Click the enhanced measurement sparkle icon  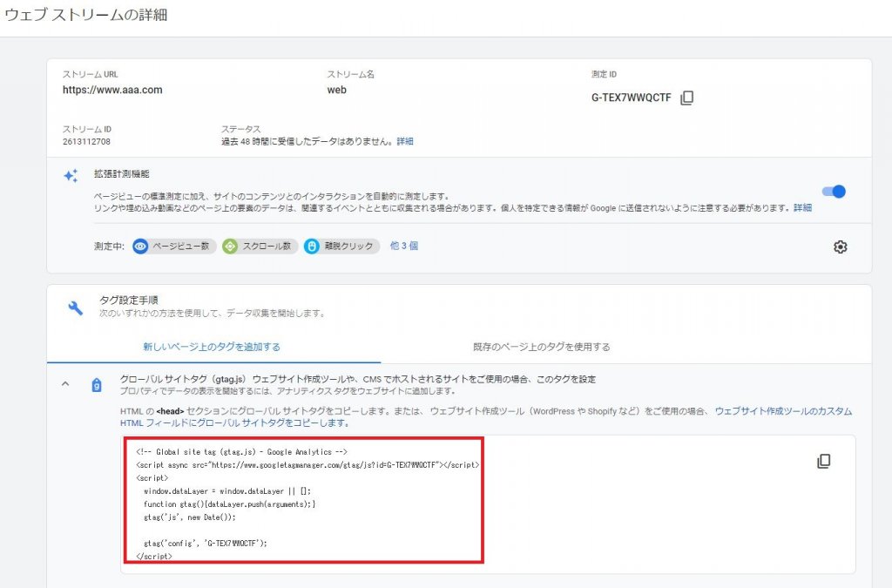click(71, 176)
